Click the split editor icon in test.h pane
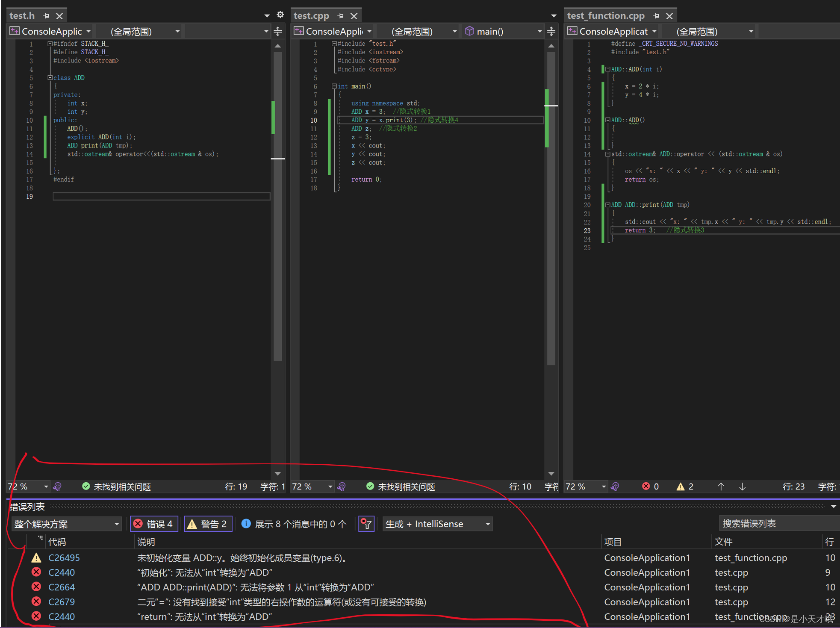840x628 pixels. click(x=278, y=31)
